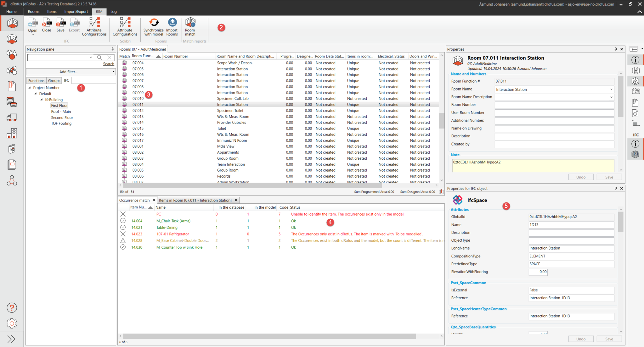Viewport: 644px width, 347px height.
Task: Pin the Navigation pane
Action: coord(112,49)
